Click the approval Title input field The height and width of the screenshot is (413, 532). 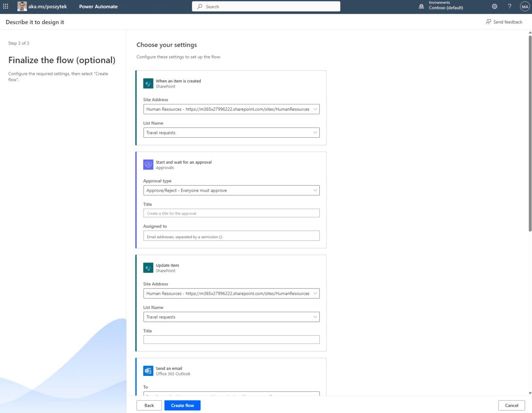(x=231, y=213)
